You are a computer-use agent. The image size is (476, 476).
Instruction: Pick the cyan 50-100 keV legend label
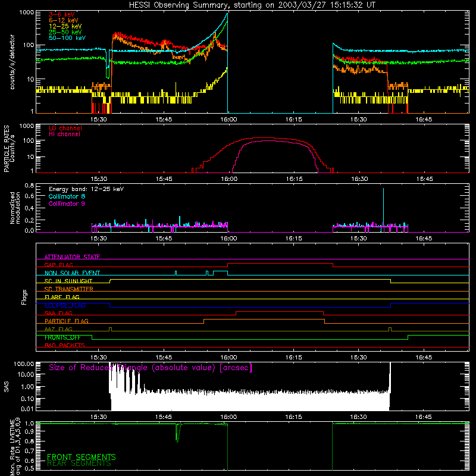(67, 38)
